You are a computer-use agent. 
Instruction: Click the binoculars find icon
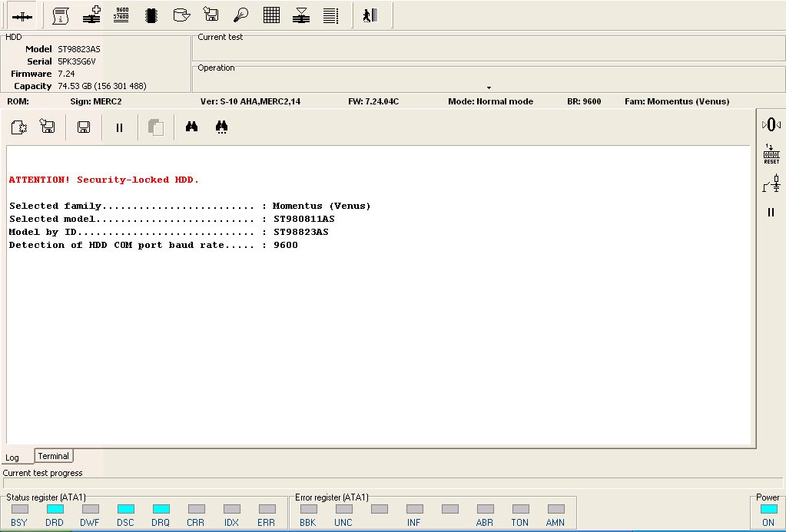click(x=191, y=127)
